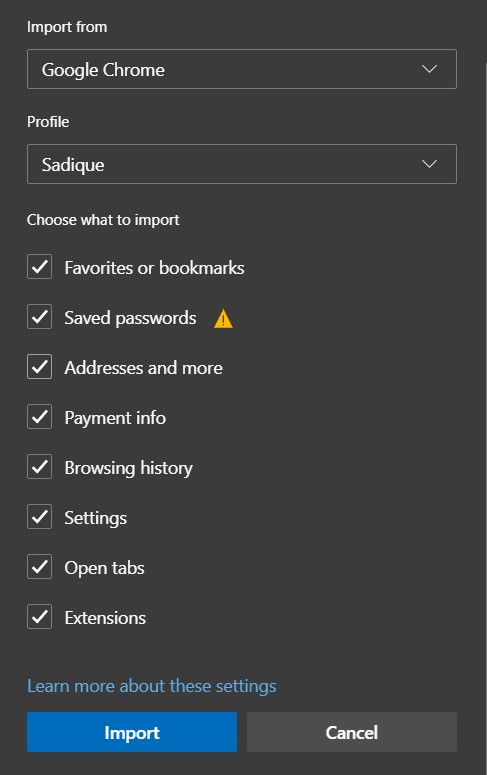Uncheck Addresses and more
Screen dimensions: 487x775
(40, 367)
